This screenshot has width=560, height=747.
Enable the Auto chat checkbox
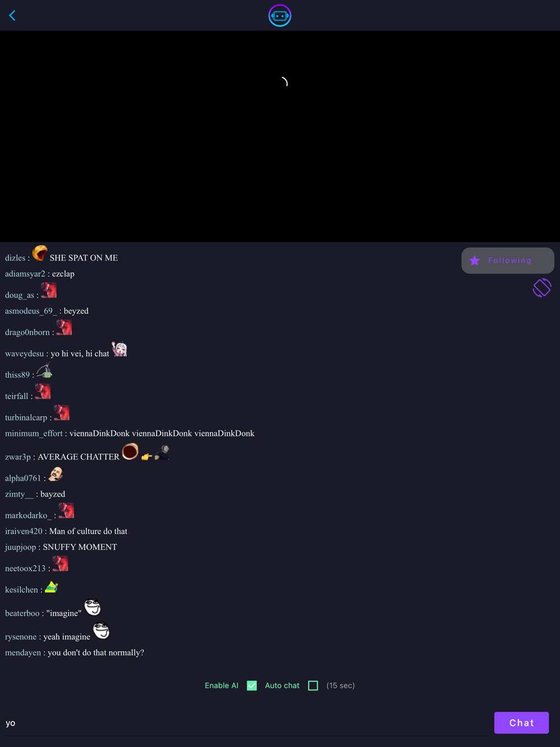(313, 685)
